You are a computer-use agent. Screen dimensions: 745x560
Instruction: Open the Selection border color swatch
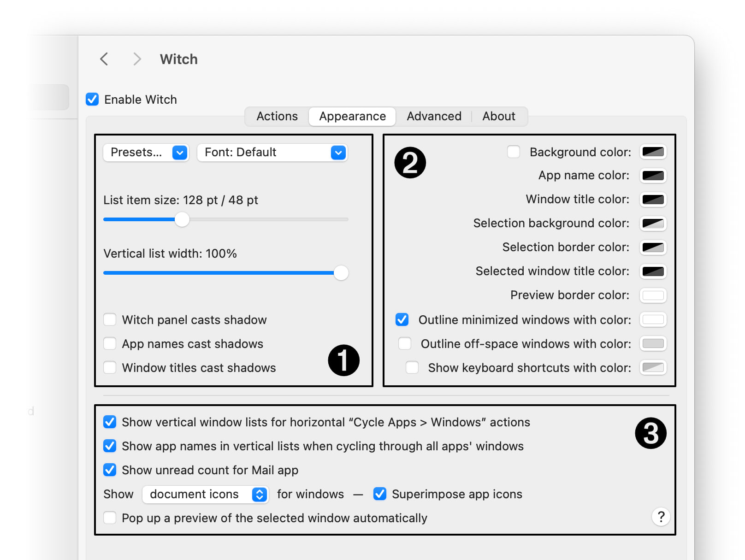(653, 248)
